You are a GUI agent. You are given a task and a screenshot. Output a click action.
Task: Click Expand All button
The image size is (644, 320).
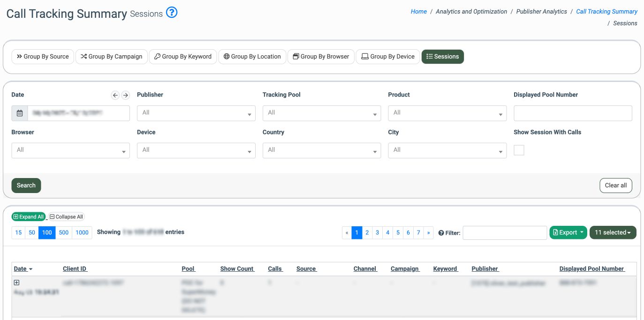[29, 217]
